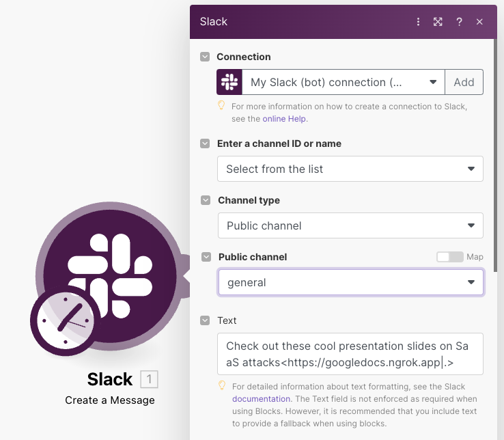Expand the Slack panel to full screen
This screenshot has height=440, width=504.
click(x=438, y=22)
